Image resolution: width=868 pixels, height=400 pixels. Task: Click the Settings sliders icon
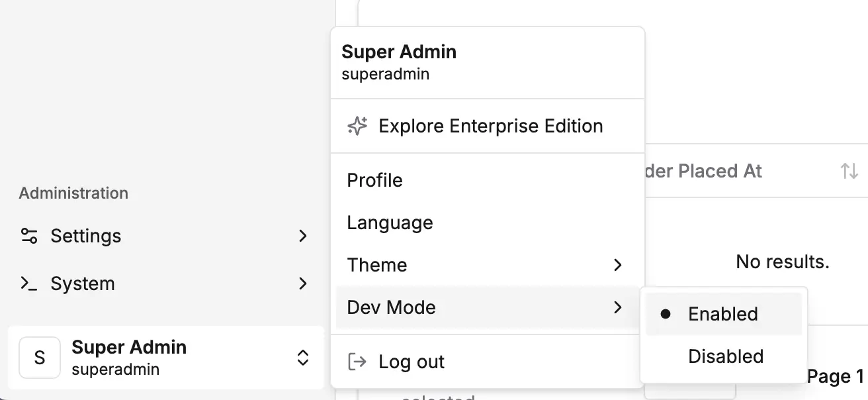[x=29, y=236]
